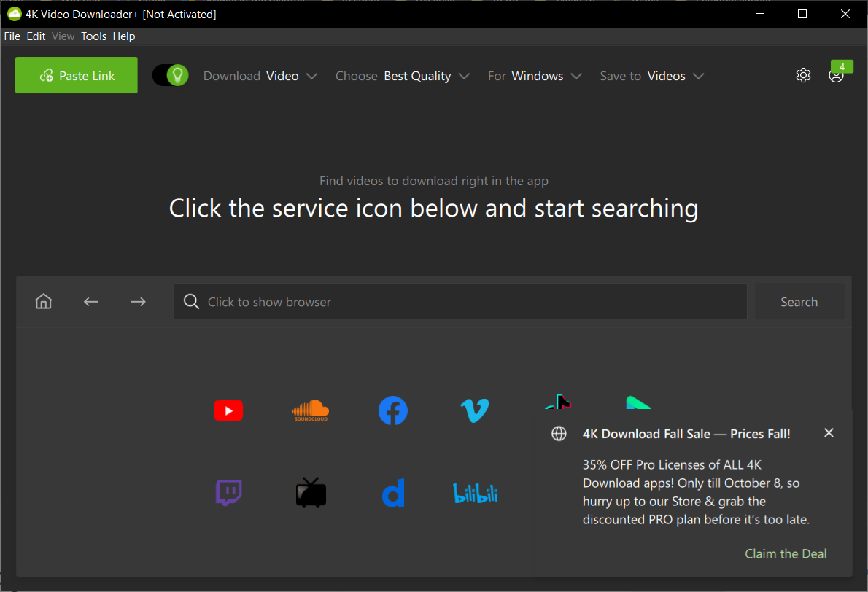Screen dimensions: 868x592
Task: Click the back arrow in browser bar
Action: tap(90, 302)
